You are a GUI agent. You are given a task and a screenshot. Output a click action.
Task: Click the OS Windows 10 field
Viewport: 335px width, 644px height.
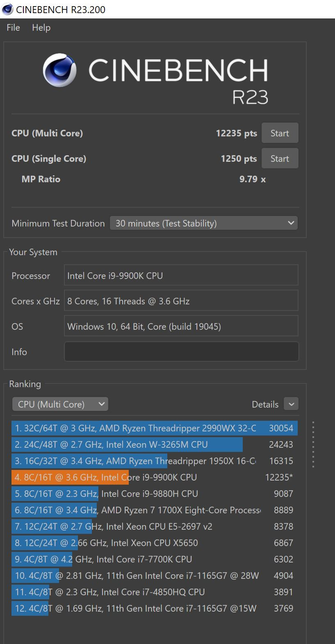(x=181, y=327)
